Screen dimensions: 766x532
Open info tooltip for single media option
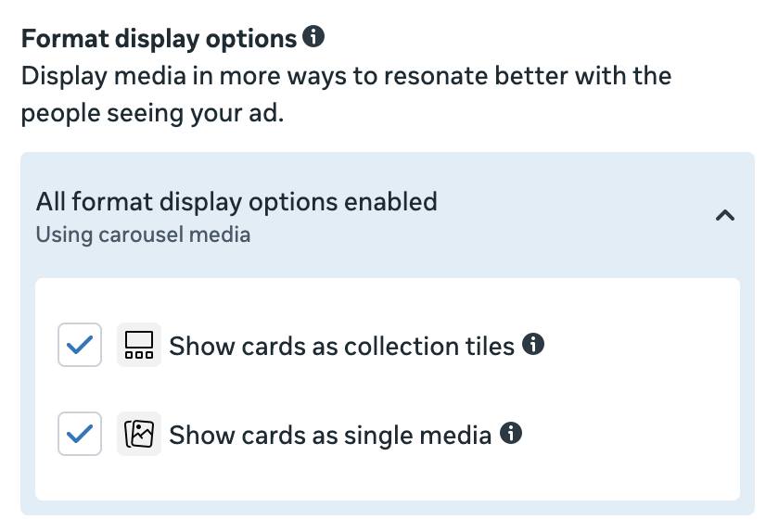pos(511,433)
